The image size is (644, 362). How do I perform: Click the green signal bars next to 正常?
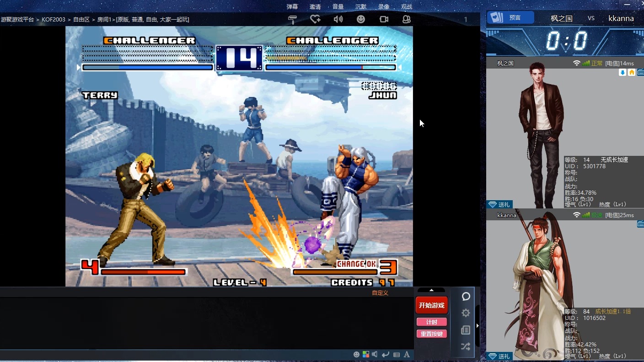coord(586,63)
